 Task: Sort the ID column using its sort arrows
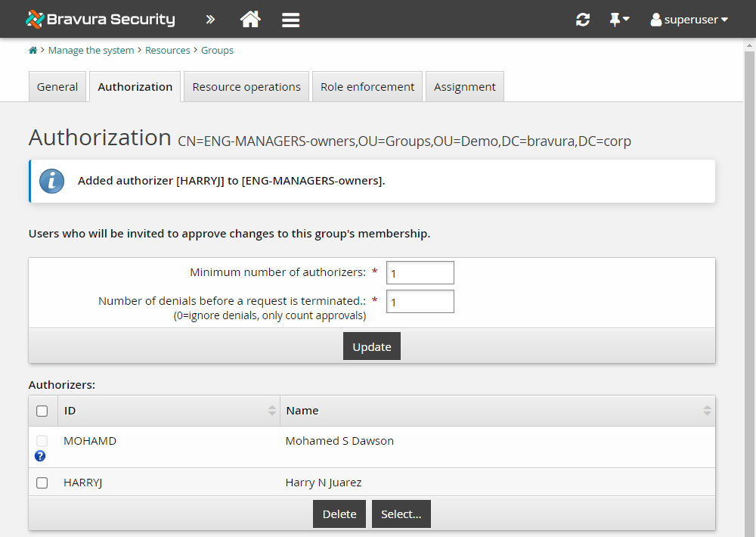point(272,411)
